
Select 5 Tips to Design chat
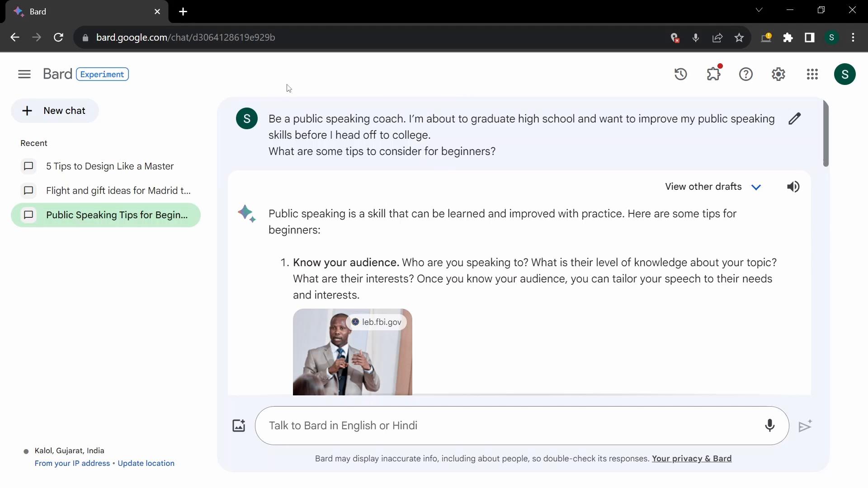(110, 166)
